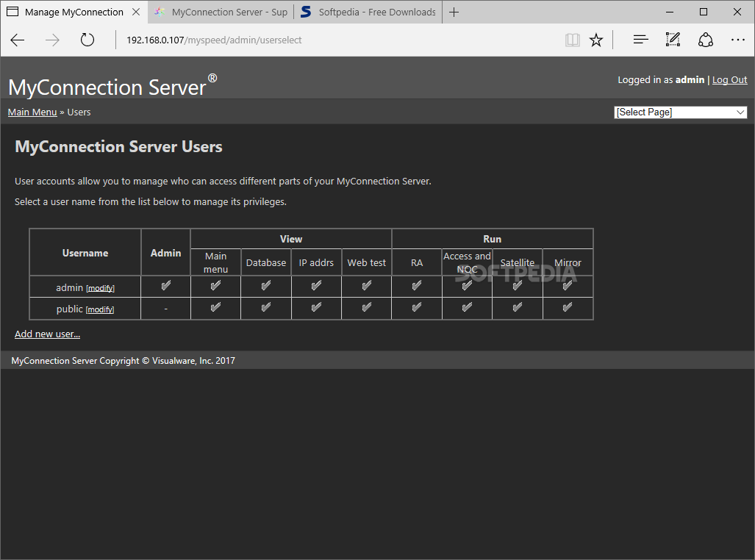Click the dash in public Admin cell
This screenshot has height=560, width=755.
165,309
